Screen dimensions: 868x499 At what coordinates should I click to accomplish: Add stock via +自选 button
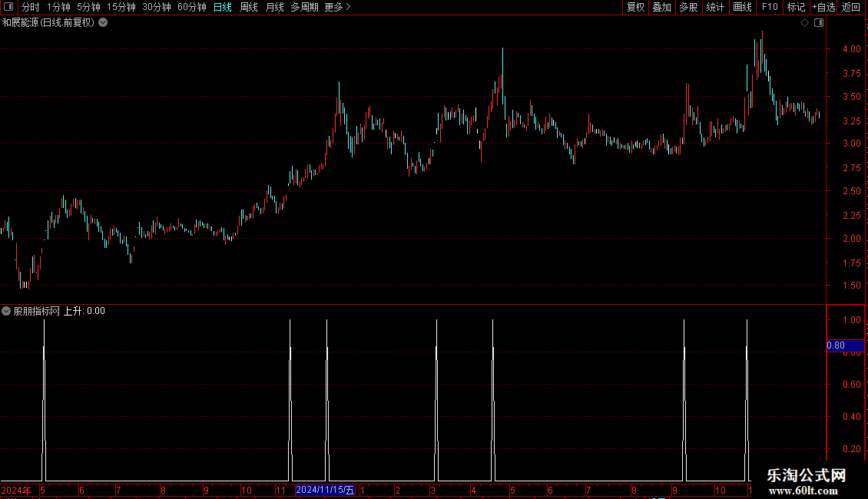click(x=823, y=7)
